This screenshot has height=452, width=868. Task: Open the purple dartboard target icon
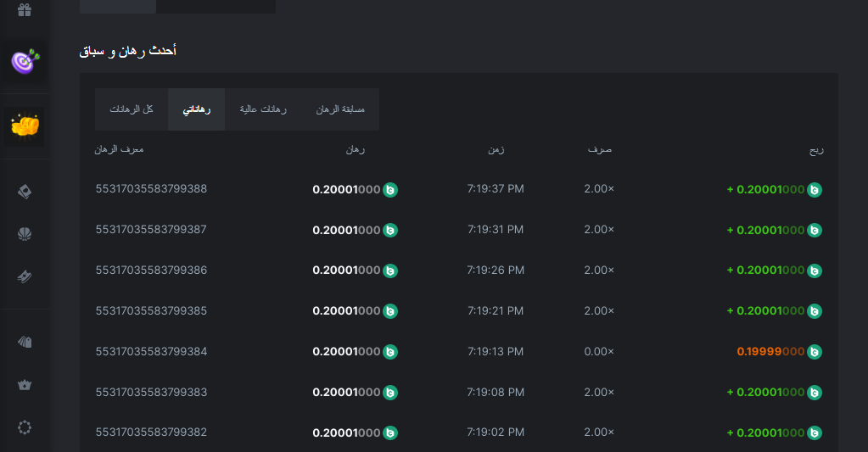(25, 61)
